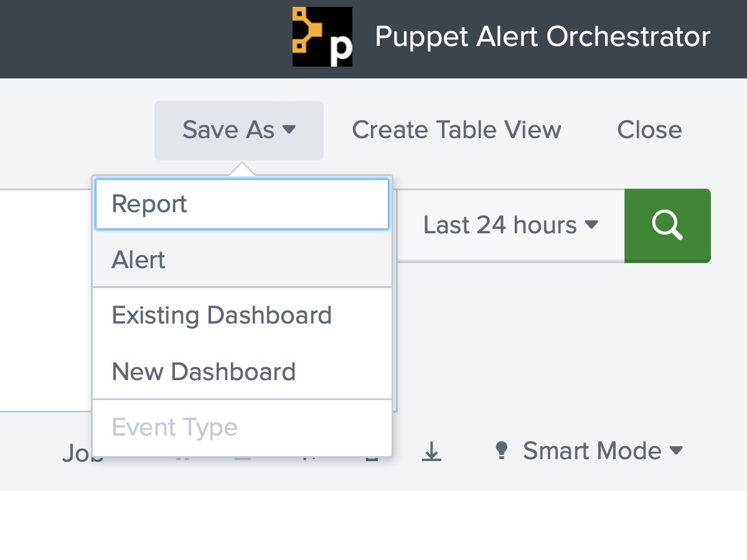Expand the Smart Mode search mode dropdown
Viewport: 747px width, 560px height.
coord(589,450)
